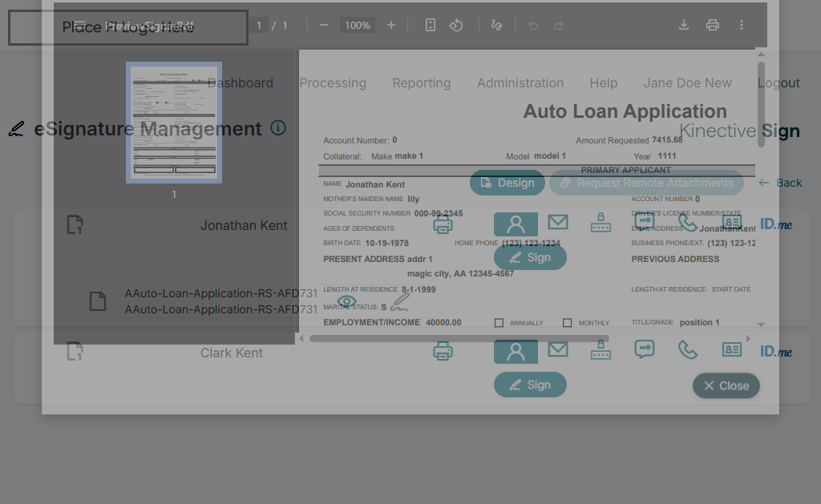Open the Dashboard menu
The width and height of the screenshot is (821, 504).
pos(241,83)
